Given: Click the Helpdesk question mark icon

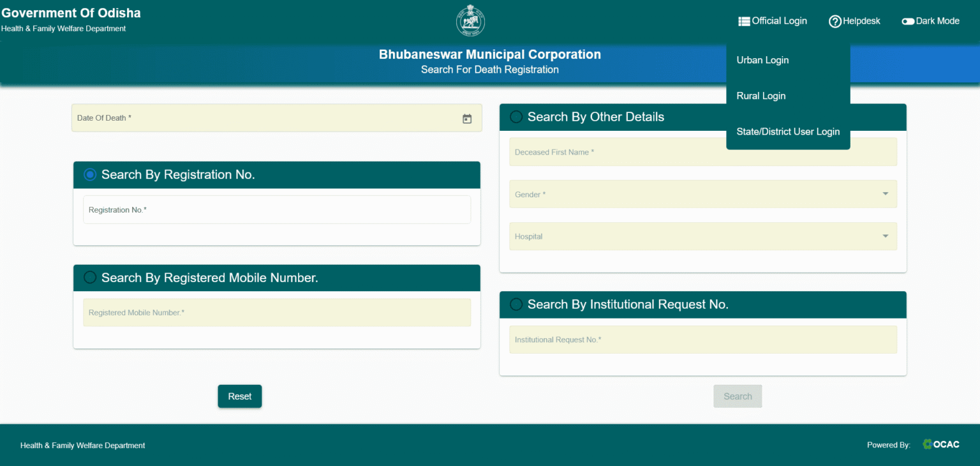Looking at the screenshot, I should click(835, 22).
